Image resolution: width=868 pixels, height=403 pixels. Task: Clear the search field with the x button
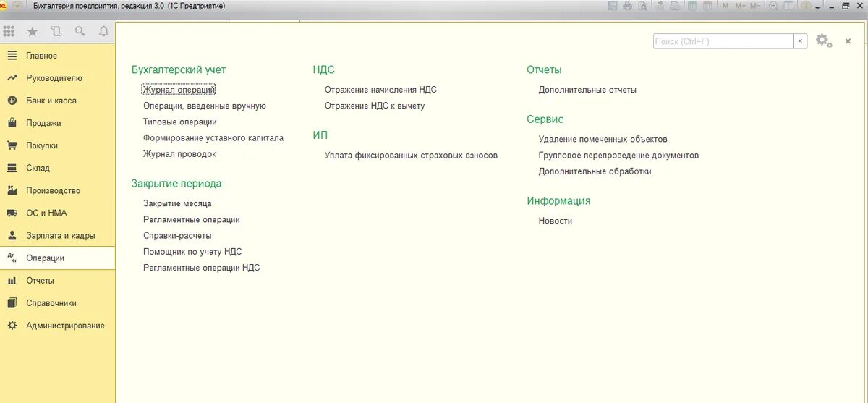[800, 41]
